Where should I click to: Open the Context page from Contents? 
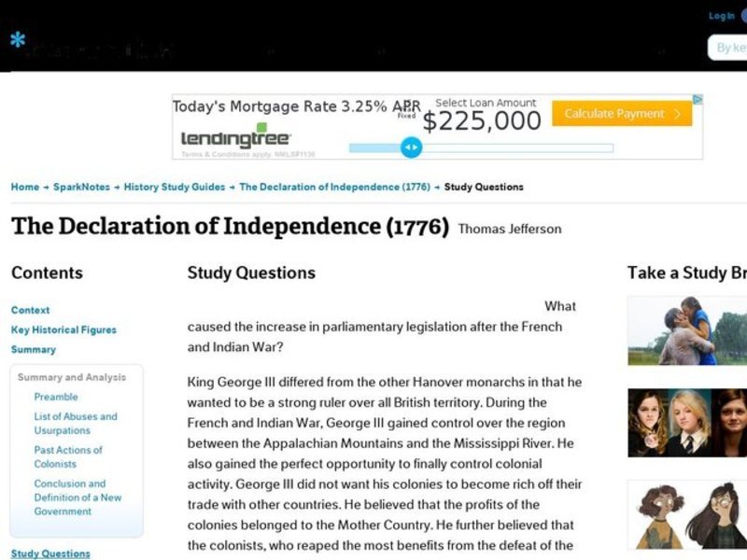pyautogui.click(x=30, y=310)
